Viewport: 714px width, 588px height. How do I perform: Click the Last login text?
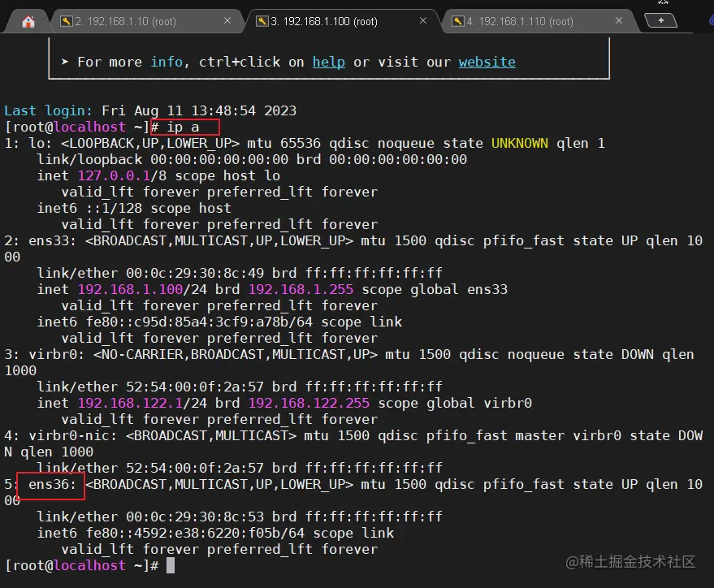pos(48,110)
